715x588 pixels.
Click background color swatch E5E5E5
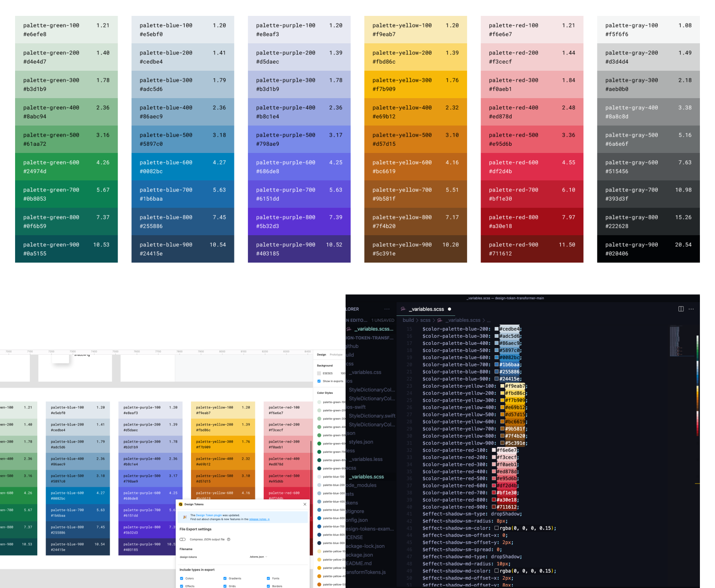(x=319, y=373)
